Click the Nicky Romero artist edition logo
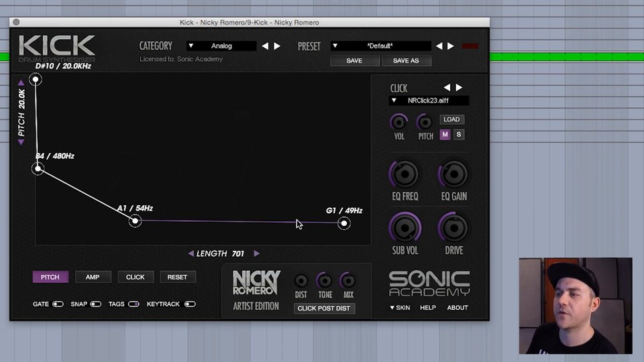The height and width of the screenshot is (362, 644). 256,290
